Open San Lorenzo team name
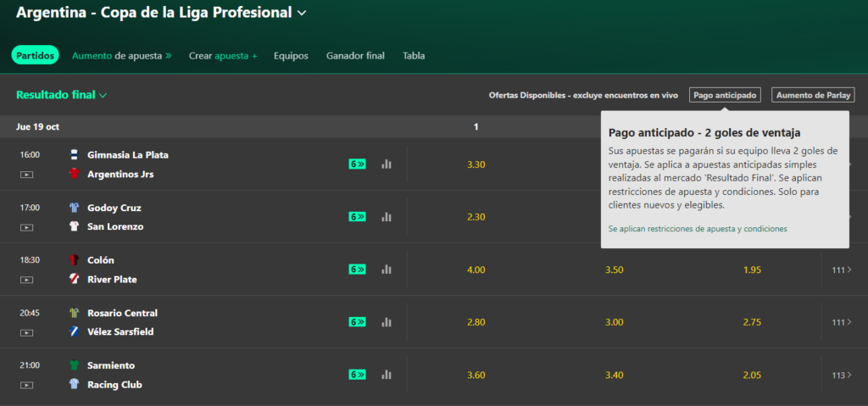The height and width of the screenshot is (406, 868). click(x=115, y=226)
